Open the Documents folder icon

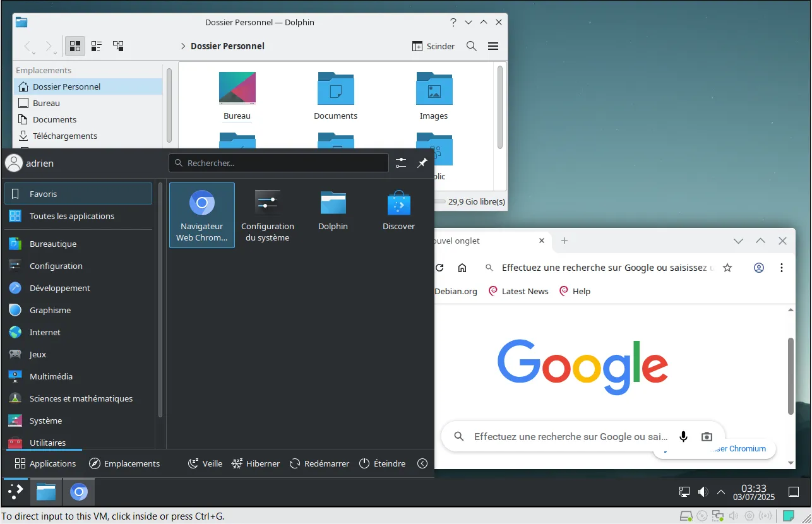335,95
